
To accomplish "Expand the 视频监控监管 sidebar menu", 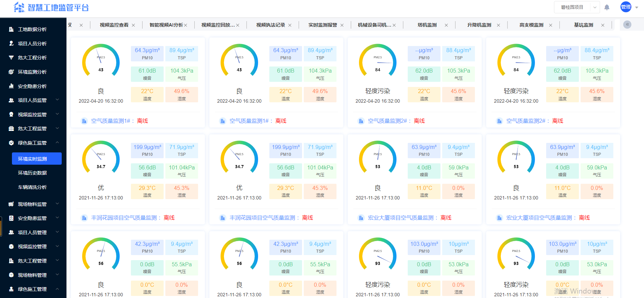I will [57, 114].
